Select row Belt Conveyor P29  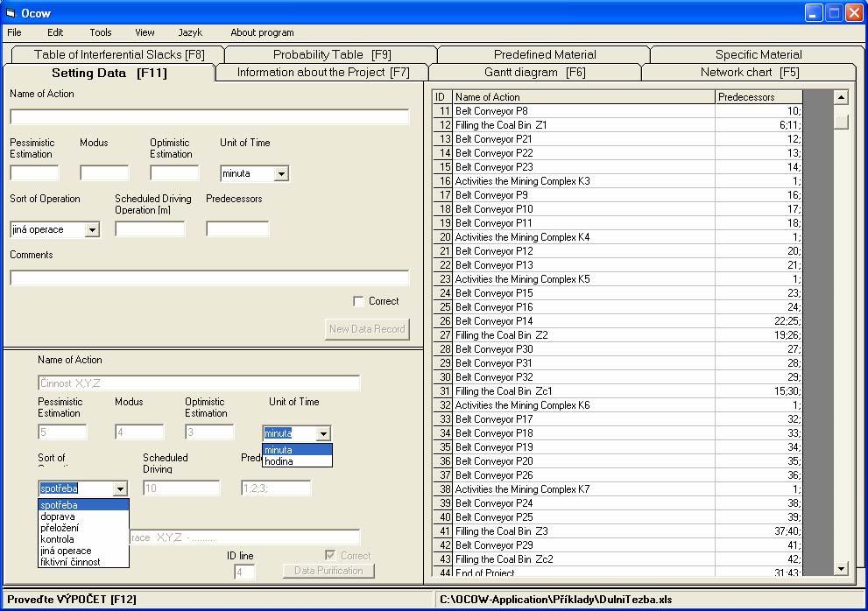point(617,545)
